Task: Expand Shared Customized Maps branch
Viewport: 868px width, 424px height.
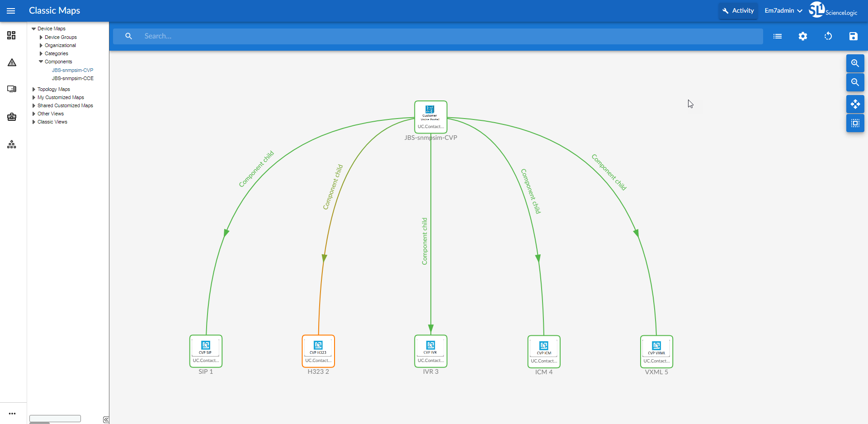Action: point(34,105)
